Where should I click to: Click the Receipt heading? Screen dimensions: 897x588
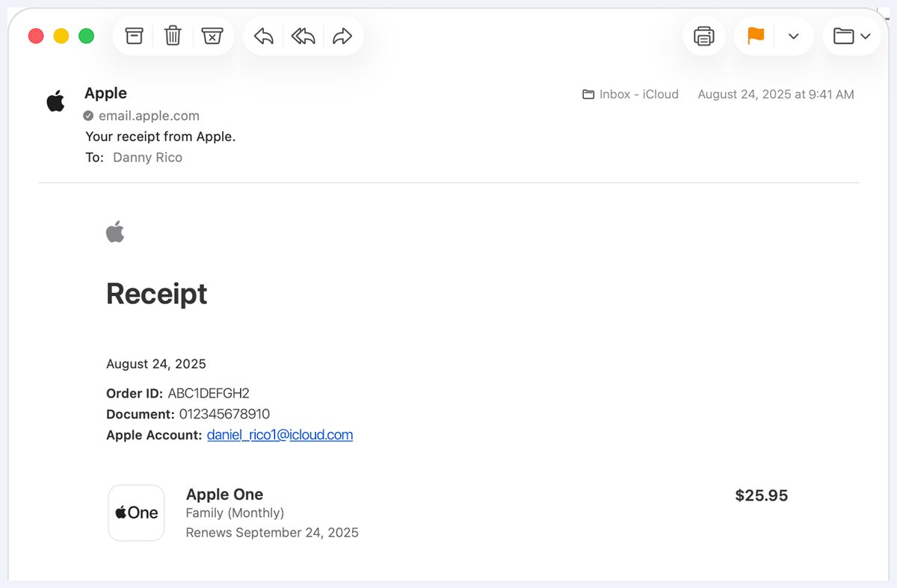[x=156, y=294]
